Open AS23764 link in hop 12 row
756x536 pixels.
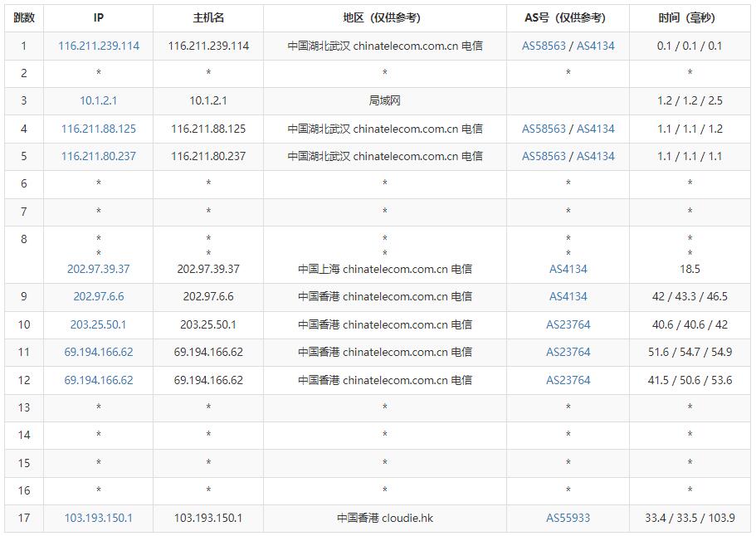pyautogui.click(x=568, y=380)
